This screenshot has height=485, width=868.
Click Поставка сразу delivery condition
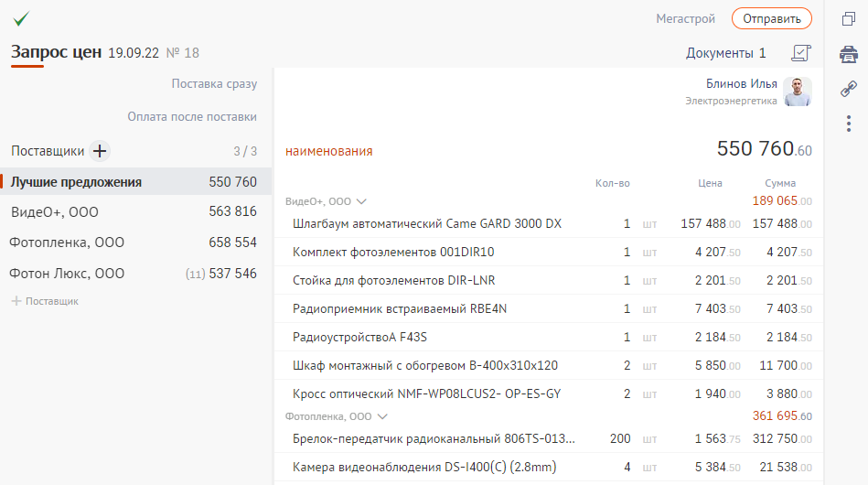coord(214,84)
